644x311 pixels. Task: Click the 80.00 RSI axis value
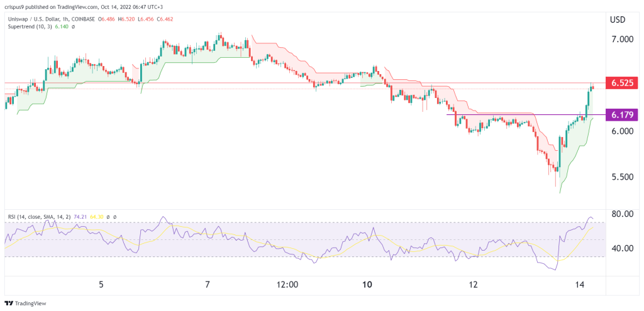click(621, 214)
